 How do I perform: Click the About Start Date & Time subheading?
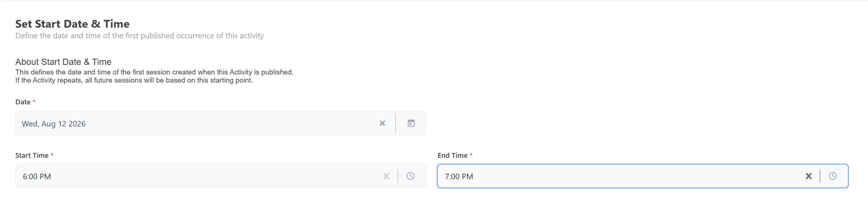[63, 62]
